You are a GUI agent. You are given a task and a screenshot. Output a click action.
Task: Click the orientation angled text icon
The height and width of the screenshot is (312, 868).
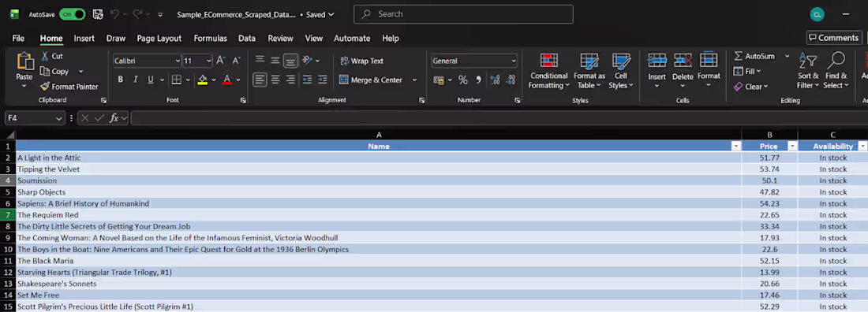308,61
